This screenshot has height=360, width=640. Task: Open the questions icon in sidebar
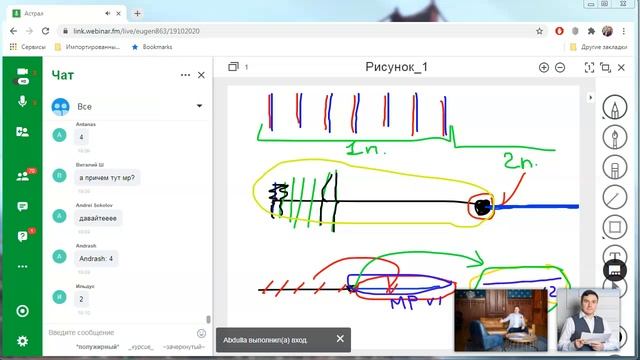click(x=22, y=236)
